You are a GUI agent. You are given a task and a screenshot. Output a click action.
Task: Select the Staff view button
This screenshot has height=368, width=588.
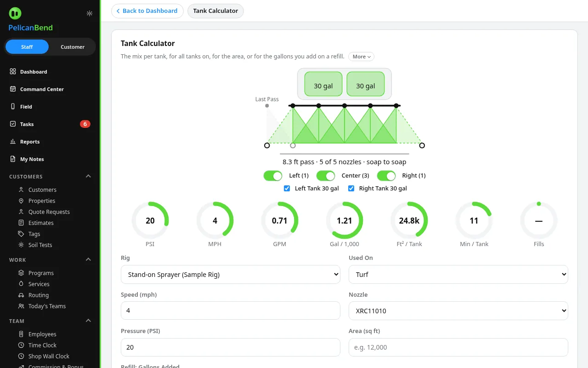coord(27,47)
